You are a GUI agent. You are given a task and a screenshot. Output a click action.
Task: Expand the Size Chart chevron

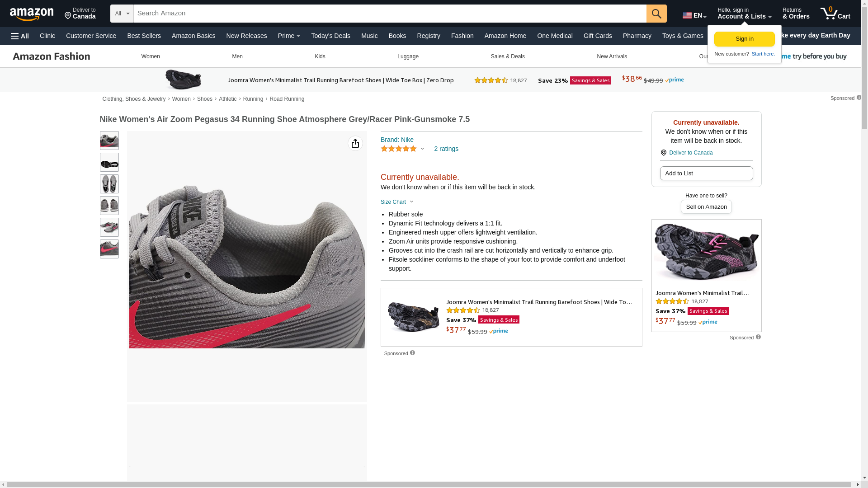[x=411, y=202]
